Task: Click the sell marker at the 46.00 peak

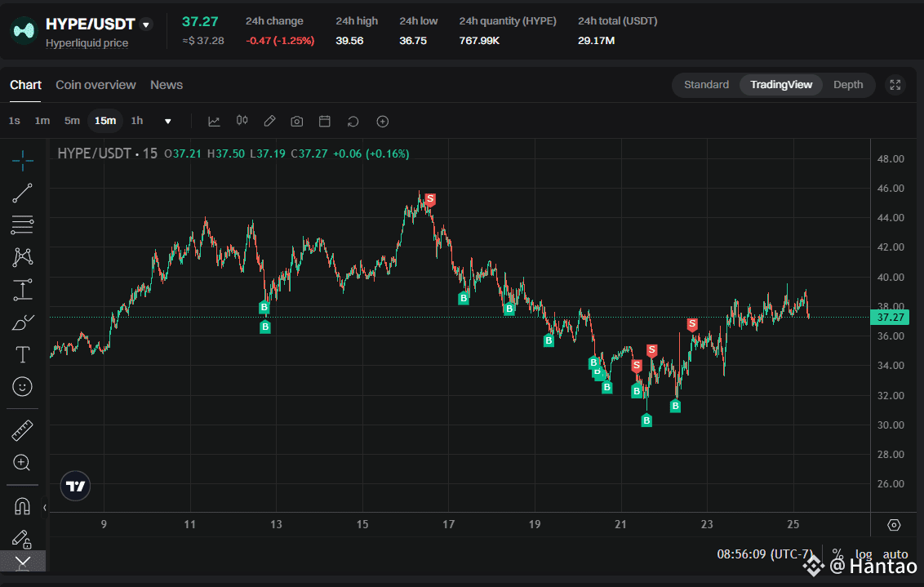Action: (x=430, y=199)
